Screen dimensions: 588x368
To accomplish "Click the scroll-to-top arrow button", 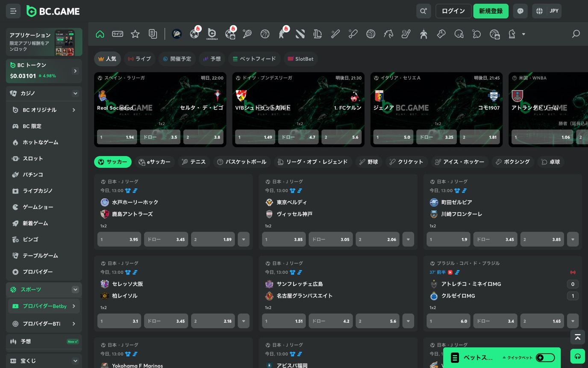I will click(577, 337).
